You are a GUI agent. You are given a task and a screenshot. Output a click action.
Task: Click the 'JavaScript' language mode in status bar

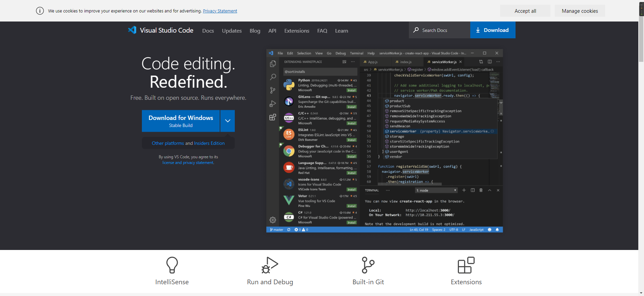(476, 230)
